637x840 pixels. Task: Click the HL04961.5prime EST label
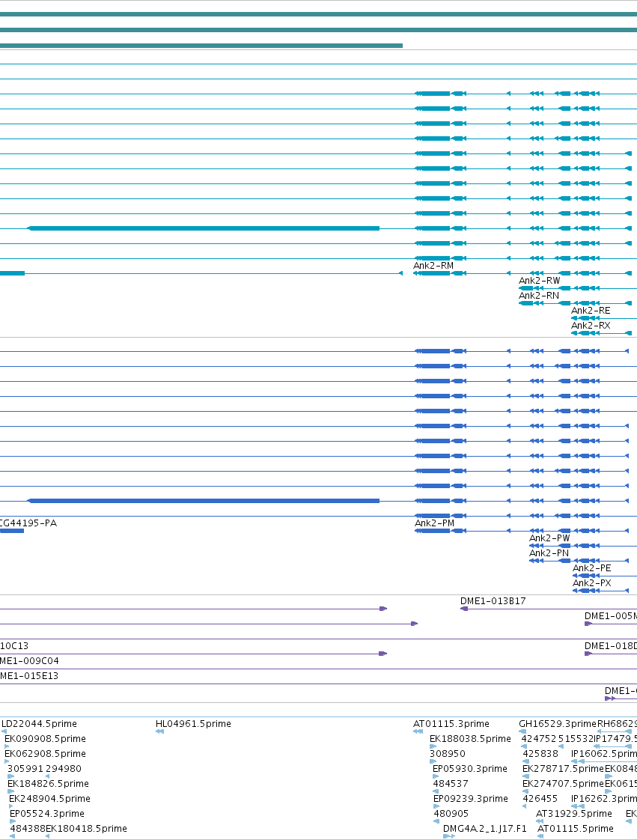193,724
